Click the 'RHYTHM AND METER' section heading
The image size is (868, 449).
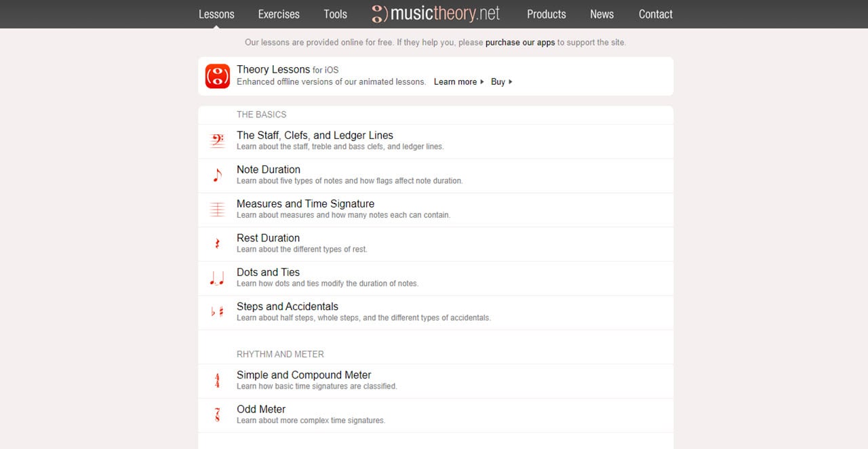click(x=280, y=354)
